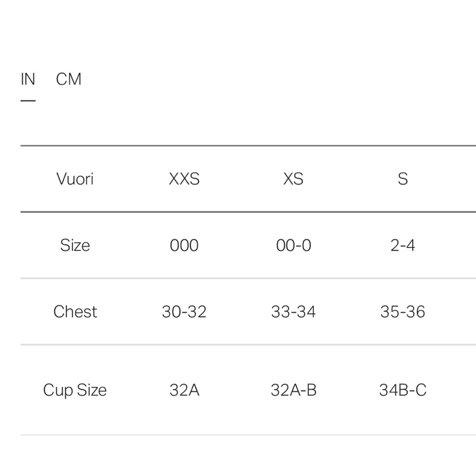Viewport: 476px width, 476px height.
Task: Click the dividing line below the Vuori header row
Action: 248,212
